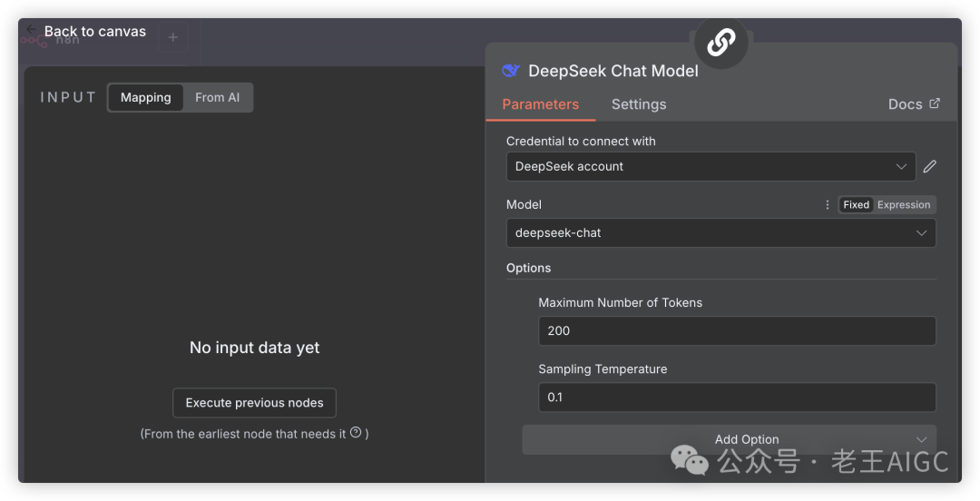
Task: Click the Options section heading
Action: (x=529, y=268)
